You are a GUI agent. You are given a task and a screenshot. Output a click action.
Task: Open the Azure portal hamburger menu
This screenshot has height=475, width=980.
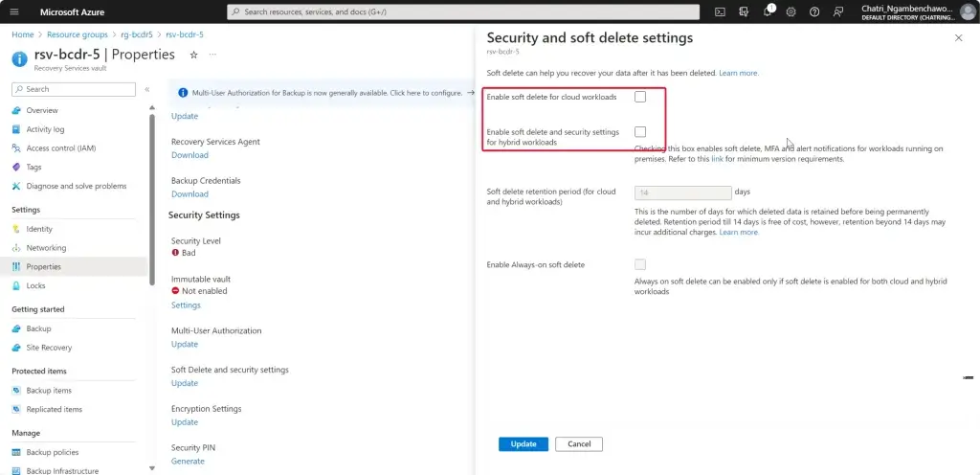14,11
